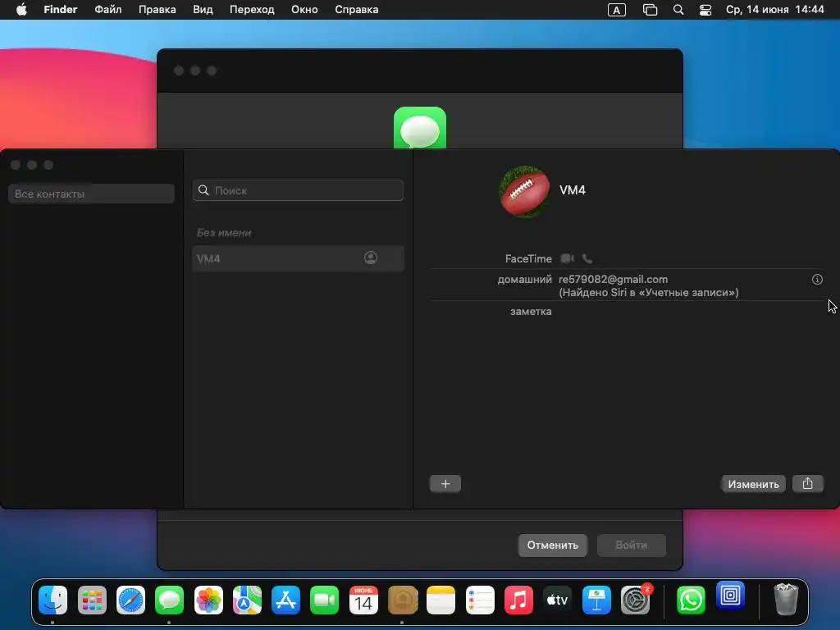Start FaceTime video call with VM4
This screenshot has width=840, height=630.
click(x=567, y=258)
